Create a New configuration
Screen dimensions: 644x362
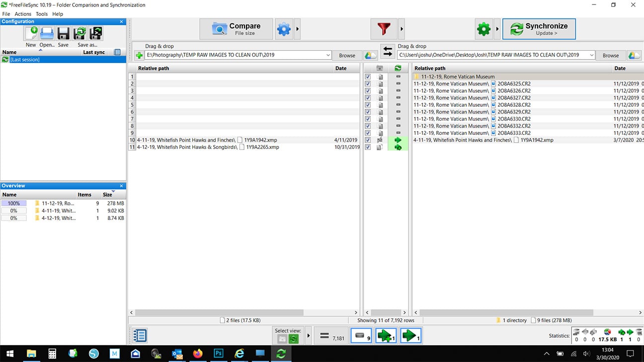(x=31, y=33)
